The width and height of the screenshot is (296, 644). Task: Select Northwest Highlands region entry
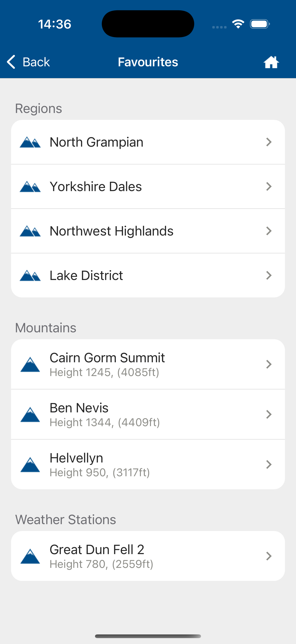point(111,231)
